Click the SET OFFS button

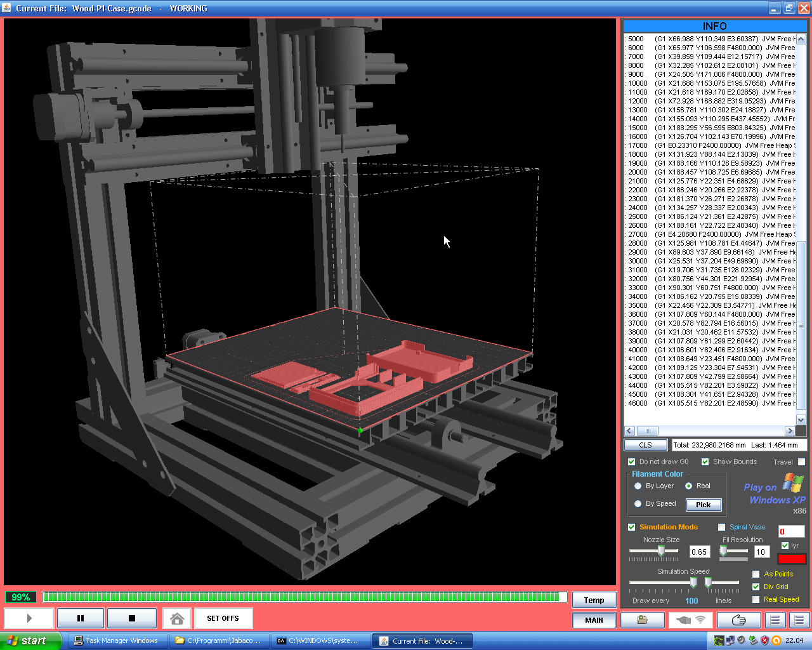(223, 618)
